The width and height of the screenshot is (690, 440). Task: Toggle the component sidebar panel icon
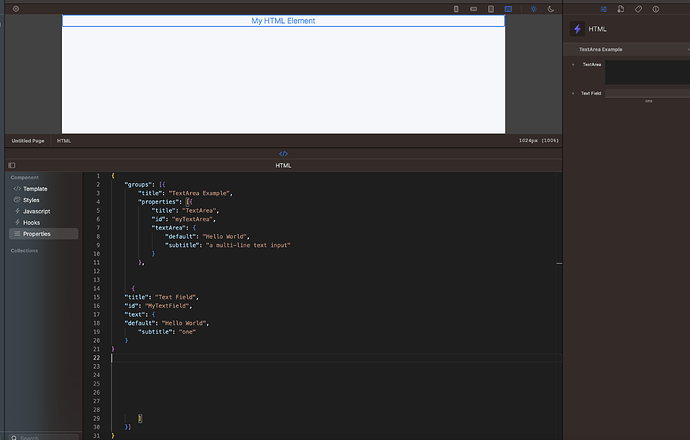click(x=12, y=165)
